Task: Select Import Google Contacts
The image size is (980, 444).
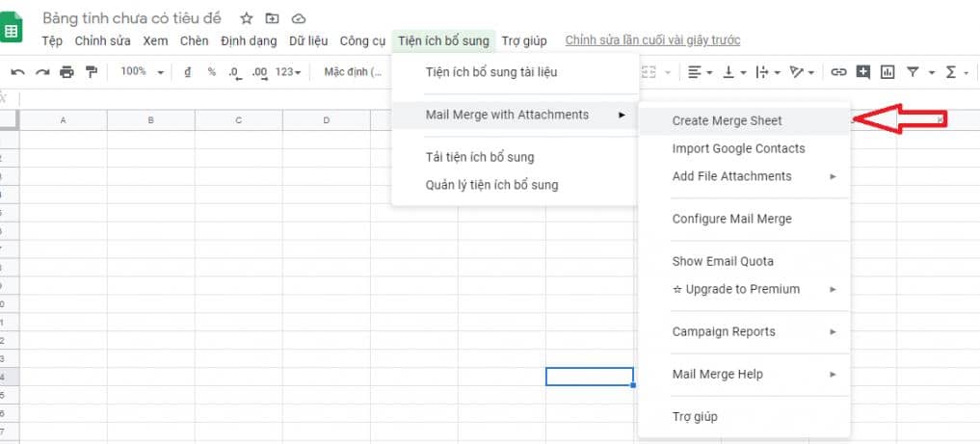Action: (x=744, y=148)
